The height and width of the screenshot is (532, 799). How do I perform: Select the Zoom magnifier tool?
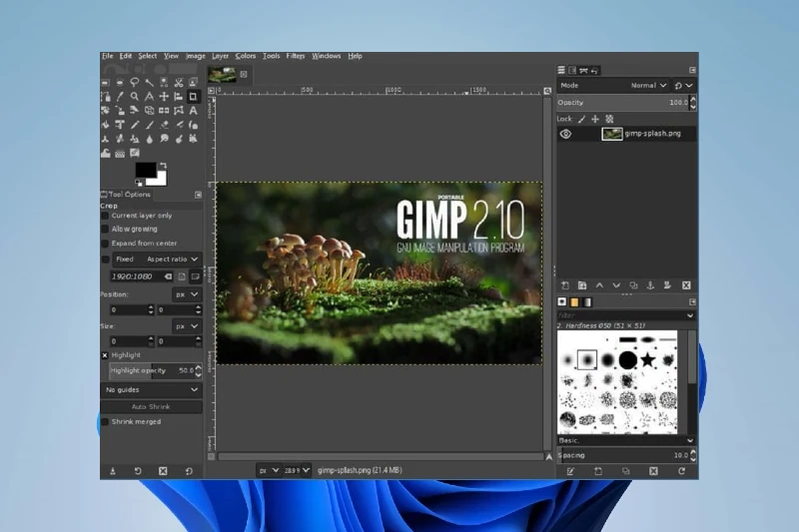135,96
